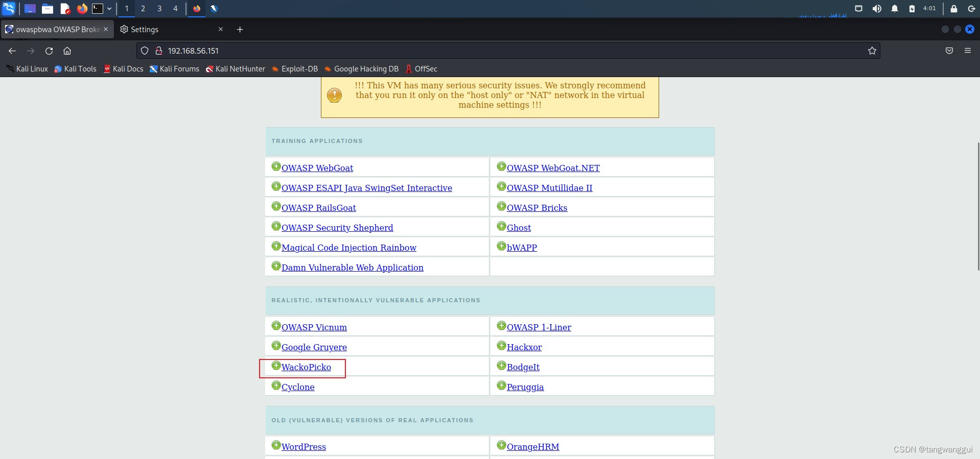Click plus icon beside OWASP 1-Liner
Screen dimensions: 980x459
pos(501,326)
